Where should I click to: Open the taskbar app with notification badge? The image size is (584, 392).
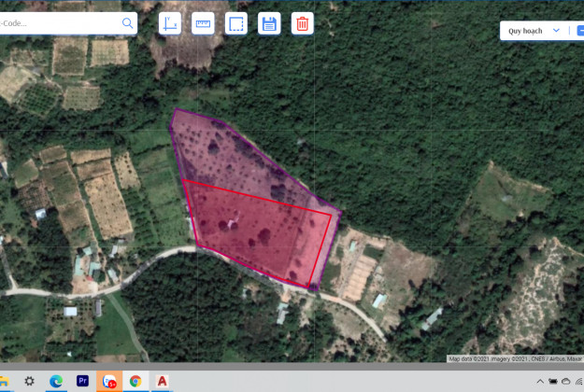click(109, 381)
